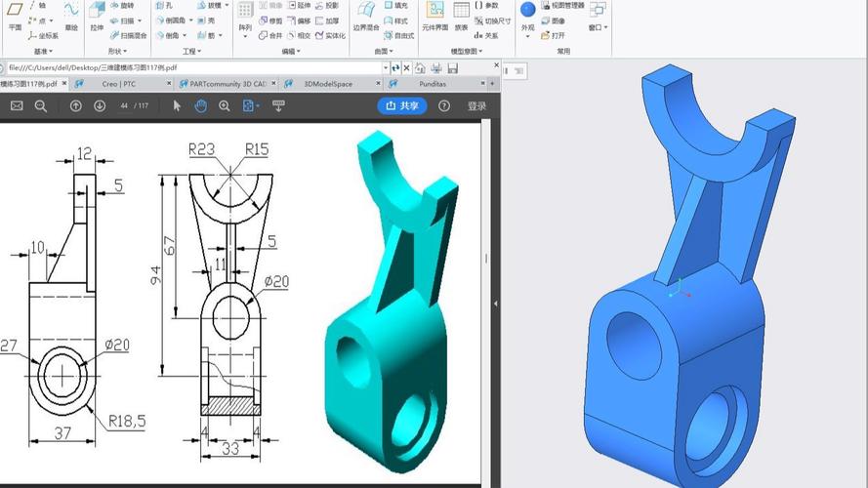Enable the PDF hand pan tool

(x=200, y=105)
